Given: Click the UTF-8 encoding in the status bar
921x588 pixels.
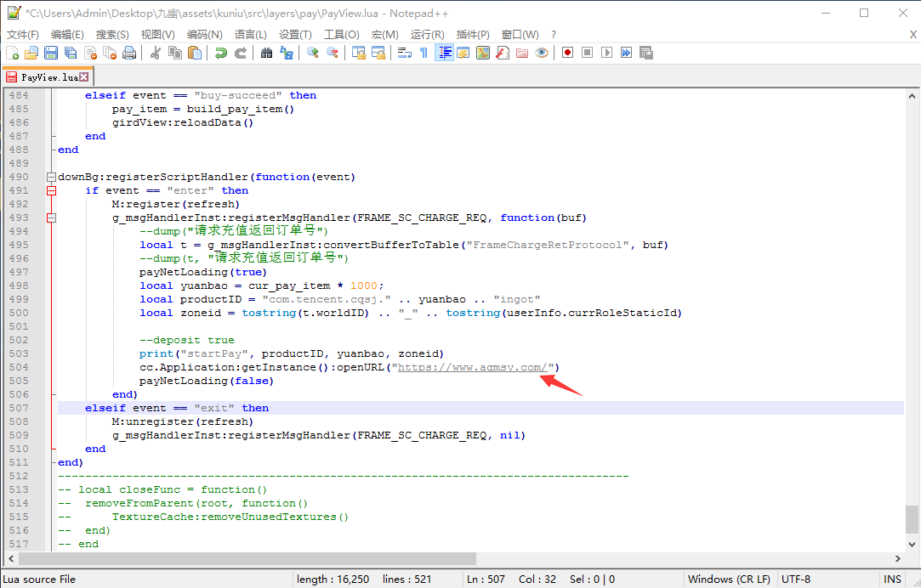Looking at the screenshot, I should [x=796, y=579].
